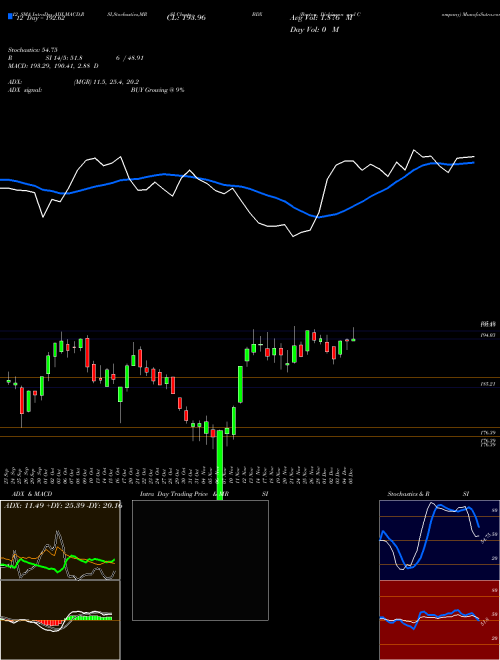Click the red RSI chart panel
The width and height of the screenshot is (500, 660).
tap(439, 620)
